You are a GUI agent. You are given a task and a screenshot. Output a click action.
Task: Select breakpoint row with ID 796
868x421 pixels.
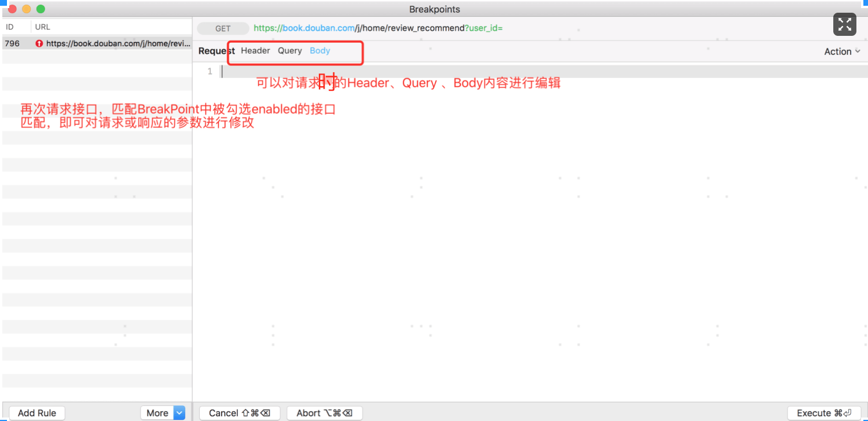coord(97,43)
